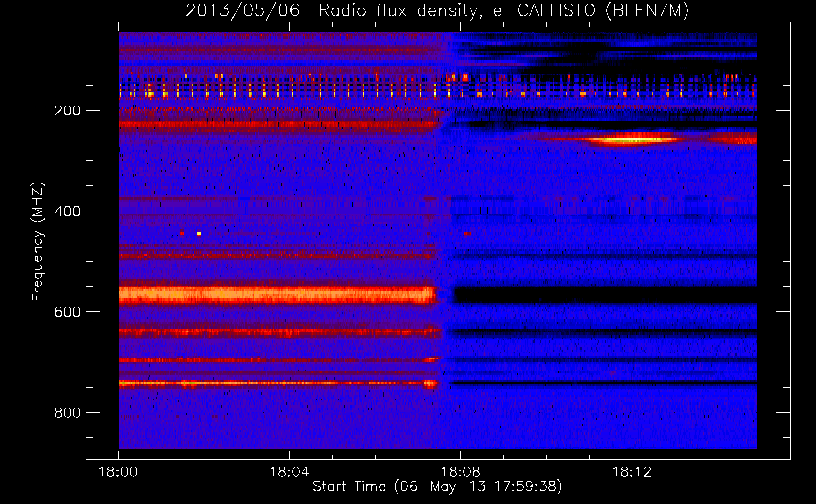This screenshot has height=504, width=816.
Task: Click the 600 frequency tick label
Action: [x=68, y=312]
